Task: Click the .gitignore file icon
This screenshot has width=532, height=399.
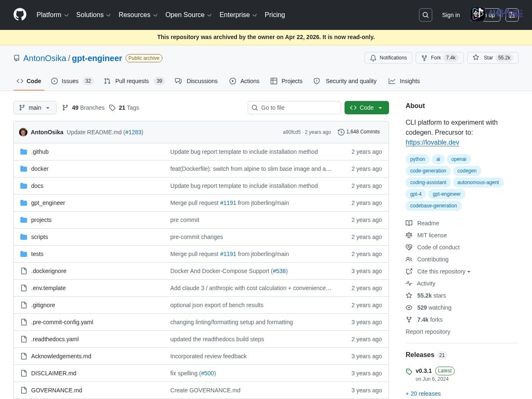Action: coord(24,305)
